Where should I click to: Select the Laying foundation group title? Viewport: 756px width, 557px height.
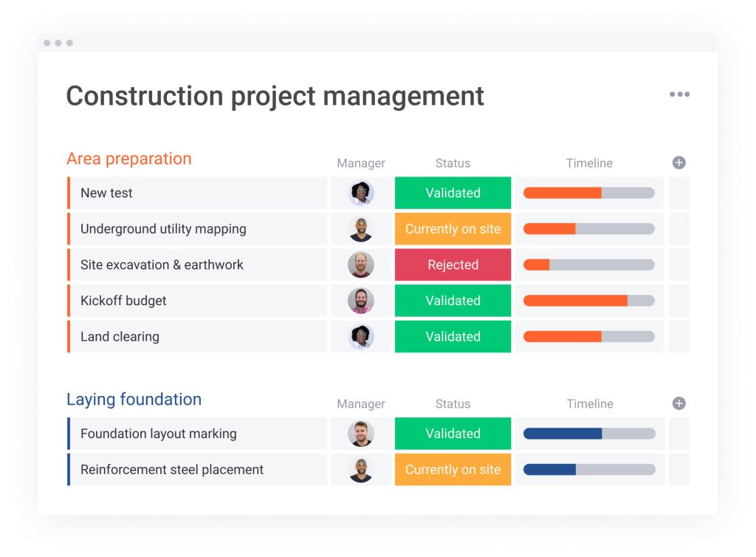point(133,399)
